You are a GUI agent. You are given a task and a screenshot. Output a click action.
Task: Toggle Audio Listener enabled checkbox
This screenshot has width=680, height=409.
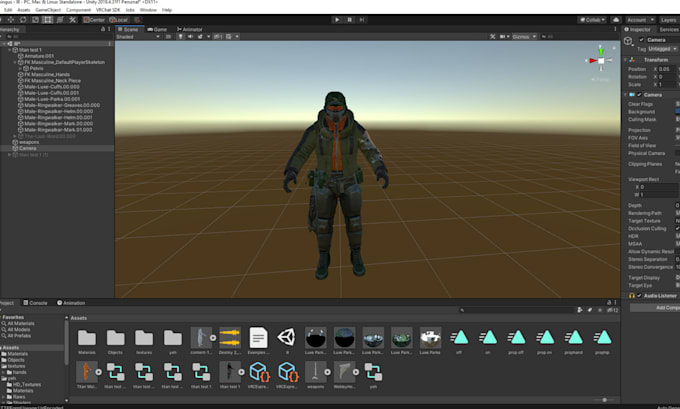pos(639,296)
